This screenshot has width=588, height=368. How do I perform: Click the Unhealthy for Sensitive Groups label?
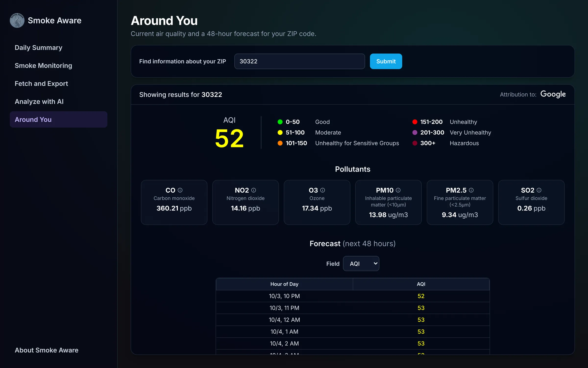click(x=357, y=143)
